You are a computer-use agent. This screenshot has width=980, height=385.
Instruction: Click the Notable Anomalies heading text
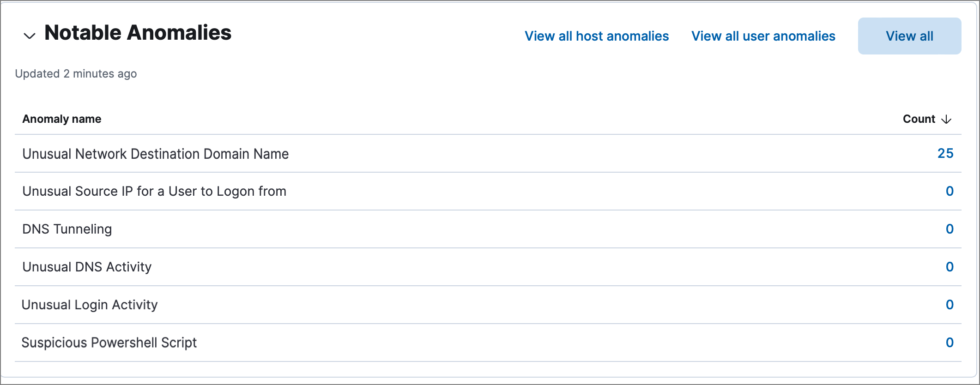pos(137,32)
